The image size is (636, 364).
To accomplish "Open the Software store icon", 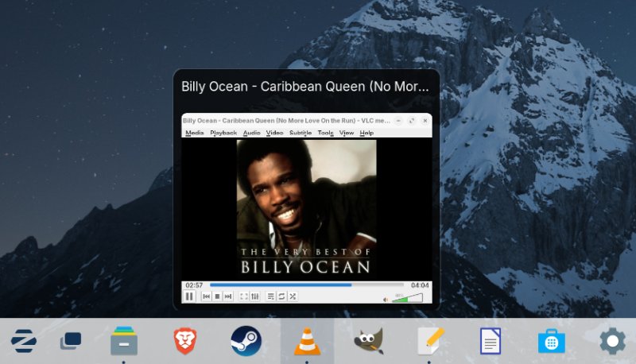I will [x=551, y=342].
